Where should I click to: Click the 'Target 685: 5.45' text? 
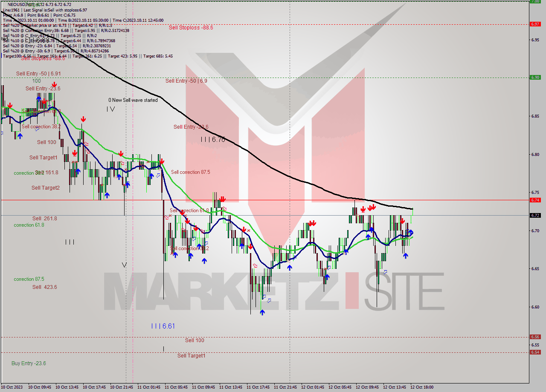tap(158, 56)
